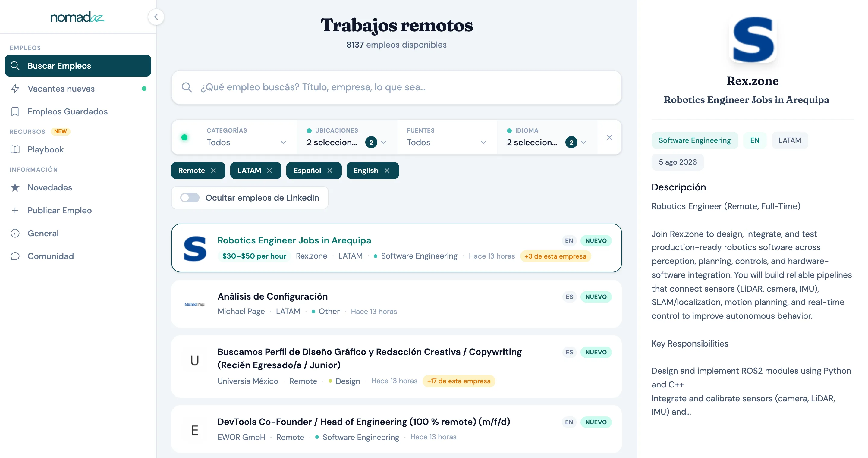This screenshot has height=458, width=868.
Task: Open the Novedades page
Action: click(x=78, y=188)
